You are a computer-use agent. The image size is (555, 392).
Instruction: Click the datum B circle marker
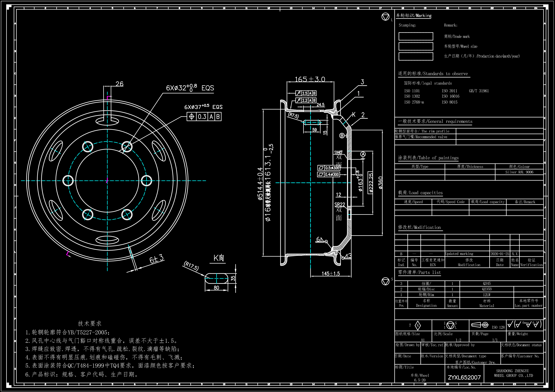(342, 135)
